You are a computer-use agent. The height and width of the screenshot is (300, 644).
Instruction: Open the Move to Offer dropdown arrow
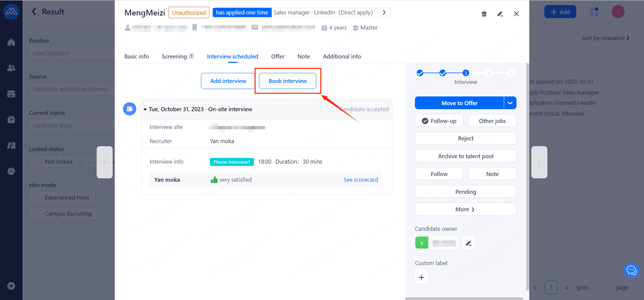pyautogui.click(x=510, y=103)
